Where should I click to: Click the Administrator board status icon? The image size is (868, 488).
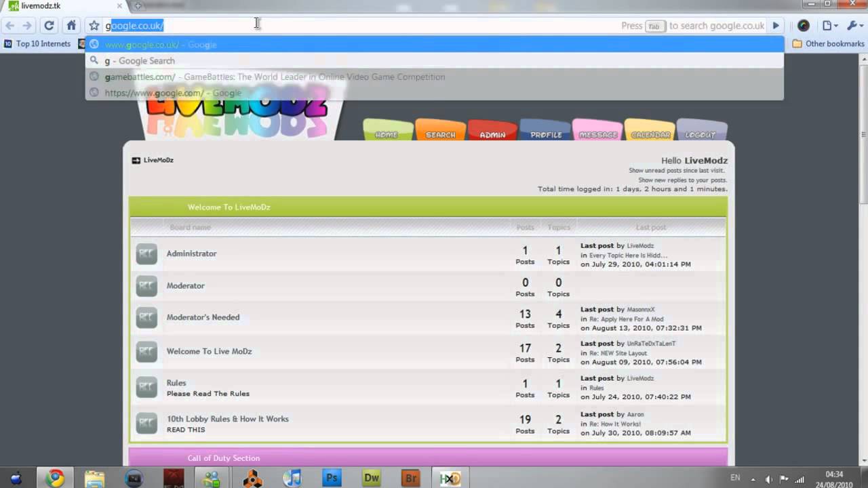[x=146, y=254]
